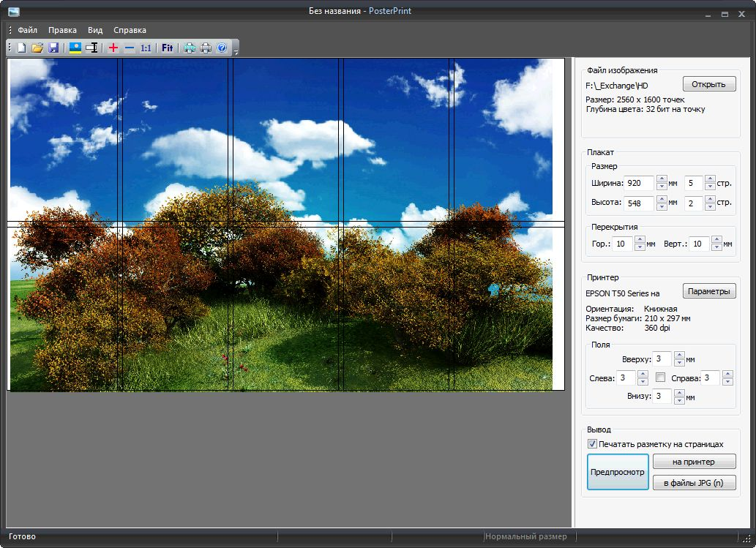The height and width of the screenshot is (548, 756).
Task: Click the Вверху top margin input field
Action: tap(662, 359)
